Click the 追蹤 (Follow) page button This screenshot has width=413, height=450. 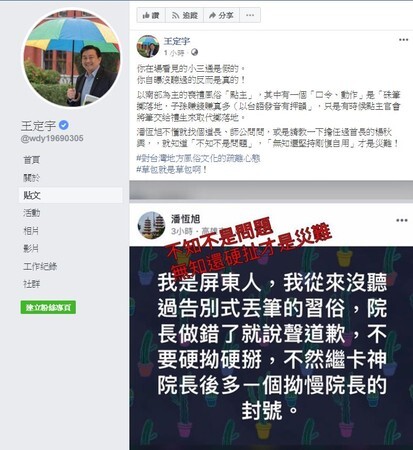[x=185, y=15]
